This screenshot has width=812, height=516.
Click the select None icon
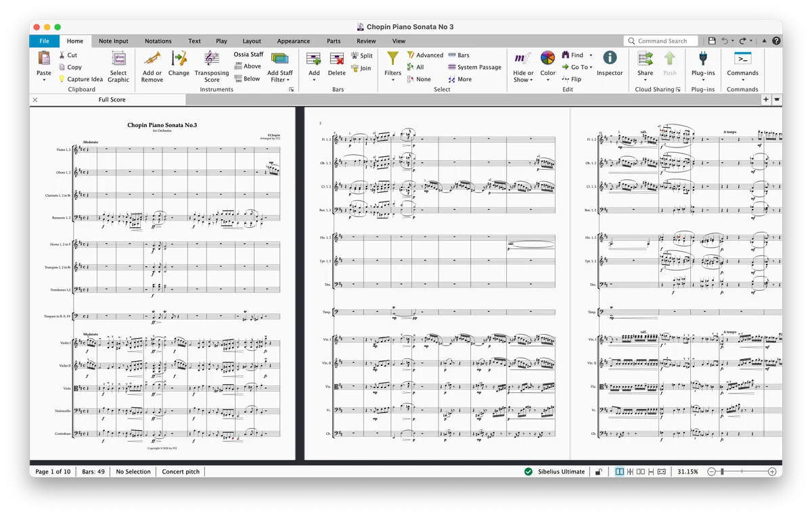411,79
